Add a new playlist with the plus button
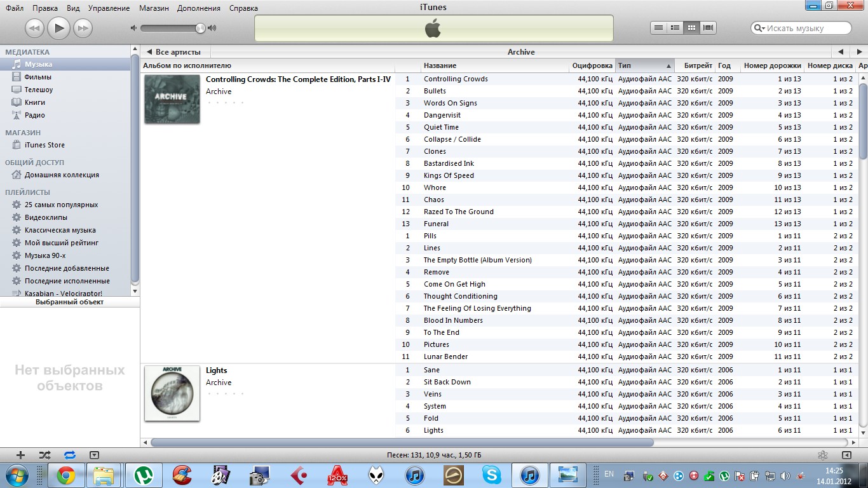Image resolution: width=868 pixels, height=488 pixels. pyautogui.click(x=20, y=455)
